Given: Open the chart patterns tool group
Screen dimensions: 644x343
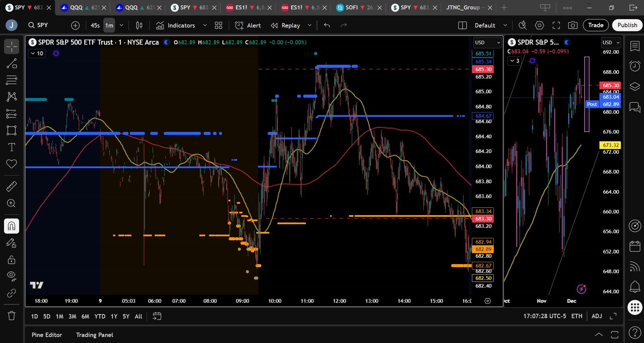Looking at the screenshot, I should click(x=11, y=97).
